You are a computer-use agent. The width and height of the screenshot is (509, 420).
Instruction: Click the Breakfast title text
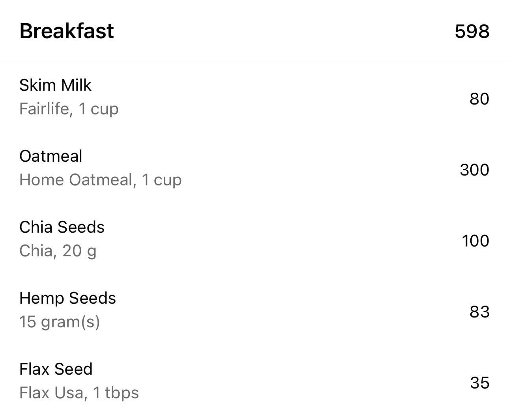coord(67,31)
